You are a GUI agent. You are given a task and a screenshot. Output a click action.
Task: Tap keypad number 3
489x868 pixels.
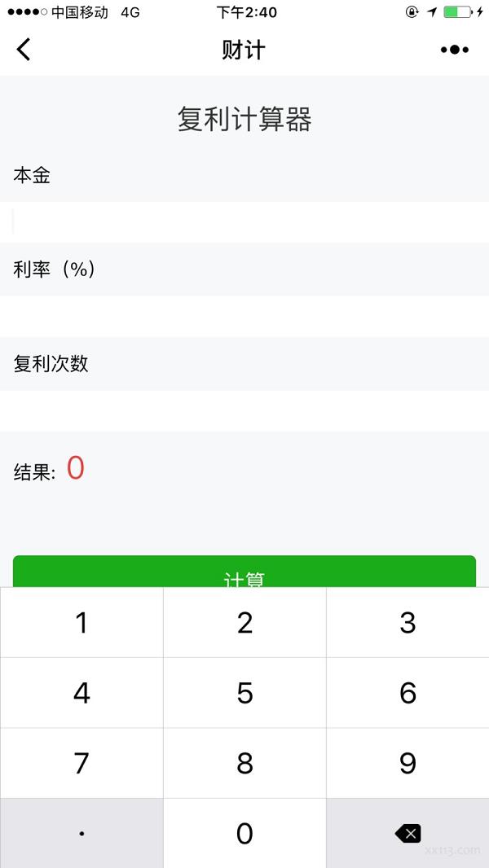click(407, 622)
